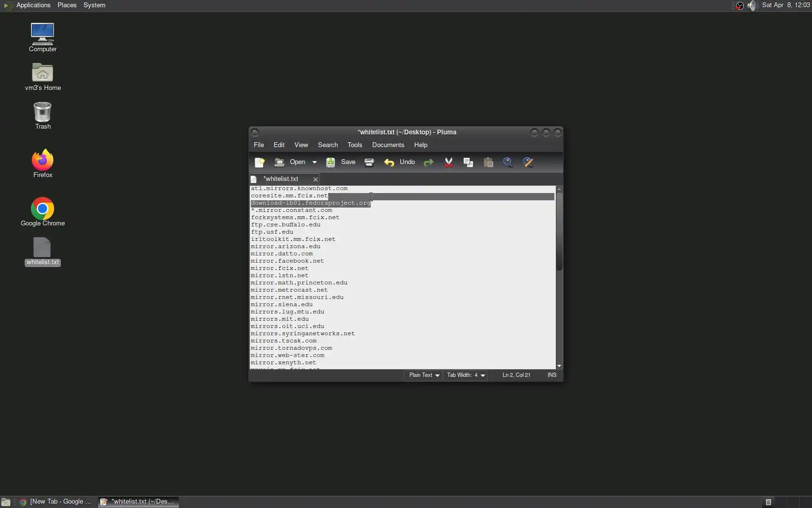
Task: Click the vertical scrollbar thumb
Action: [559, 231]
